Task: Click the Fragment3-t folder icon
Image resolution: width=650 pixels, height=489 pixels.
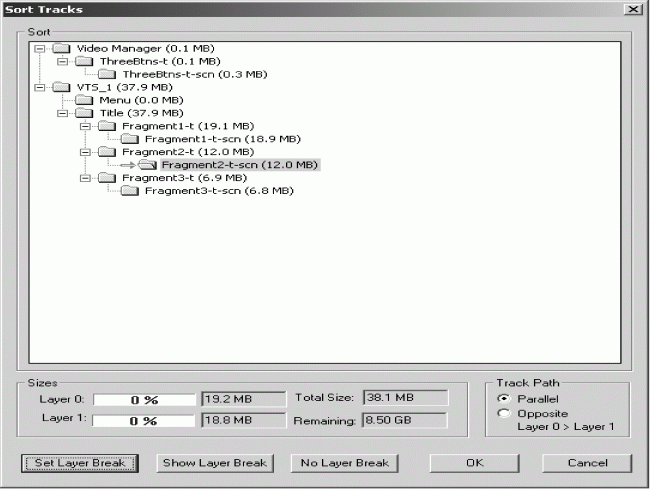Action: (107, 178)
